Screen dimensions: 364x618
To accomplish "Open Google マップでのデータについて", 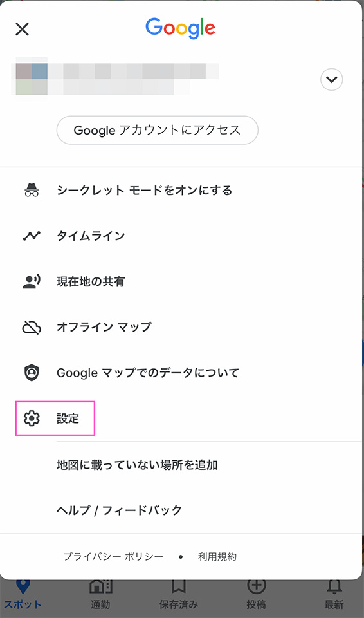I will [x=148, y=373].
